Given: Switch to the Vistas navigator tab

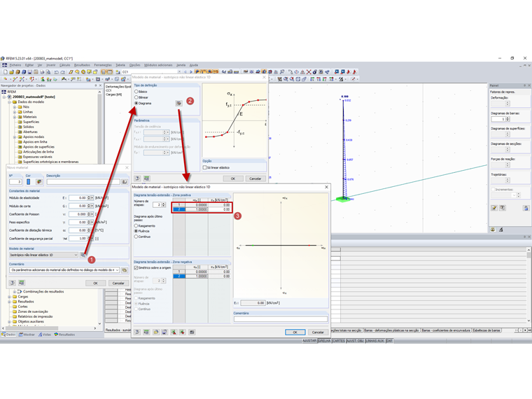Looking at the screenshot, I should [45, 335].
